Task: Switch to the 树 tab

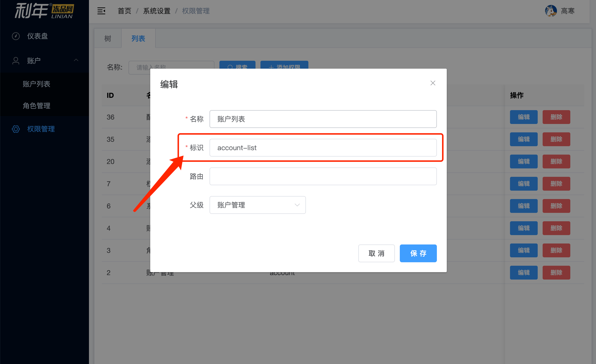Action: coord(107,38)
